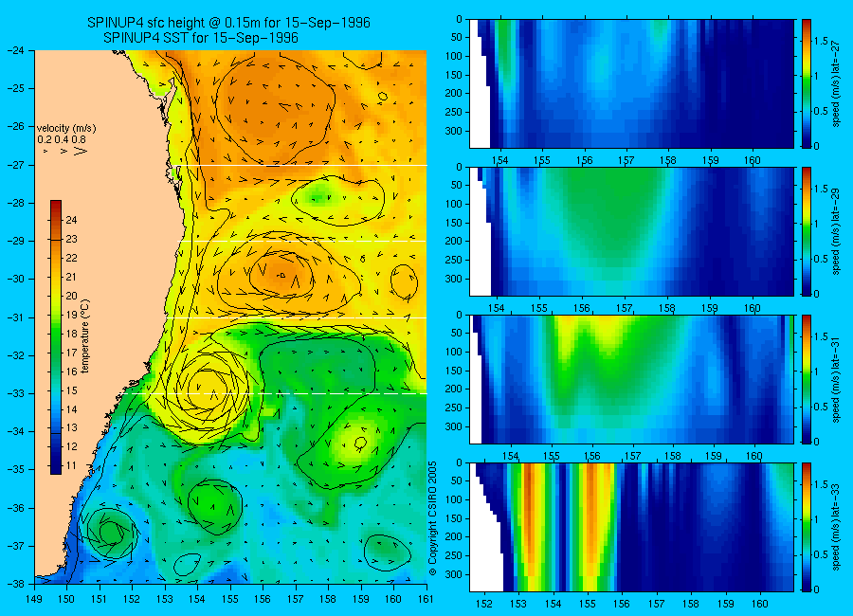Click the "velocity (m/s)" legend label

pyautogui.click(x=66, y=129)
